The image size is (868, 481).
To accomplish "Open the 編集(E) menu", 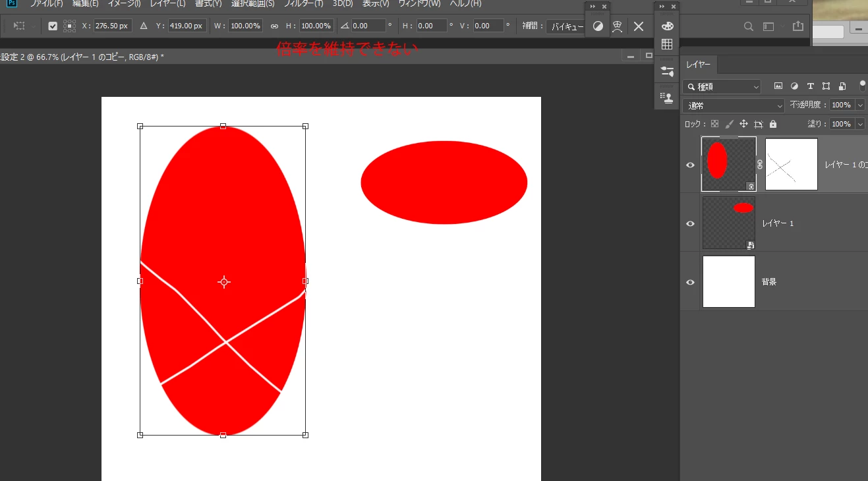I will (x=85, y=3).
